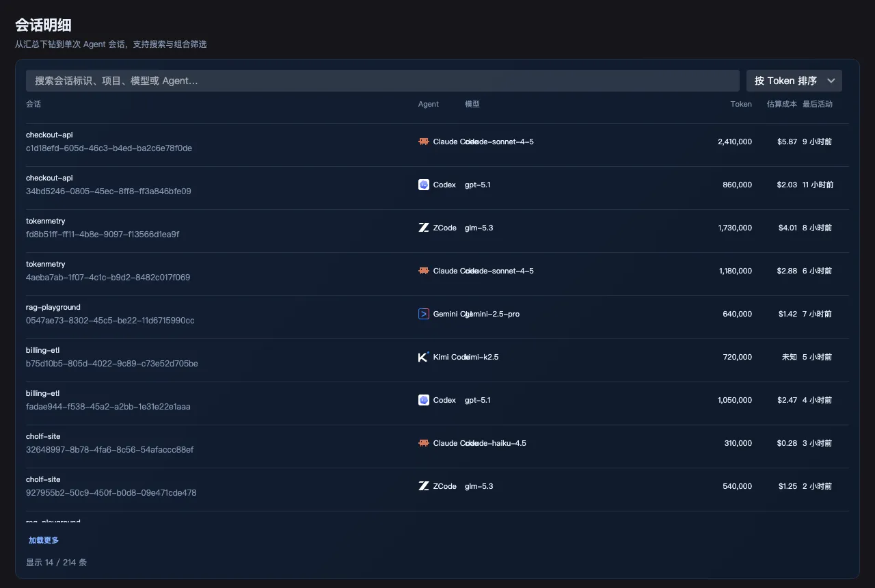
Task: Click Kimi Code icon in billing-etl b75d10b5 row
Action: tap(424, 357)
